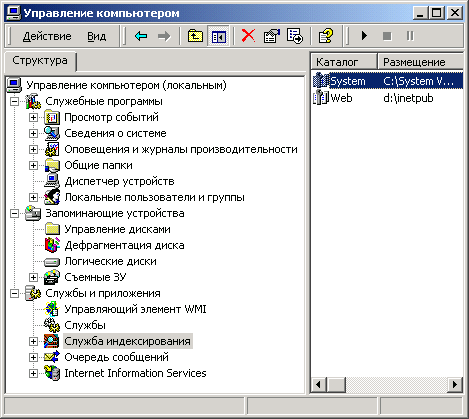Click the d:\inetpub location cell
The height and width of the screenshot is (419, 469).
point(408,98)
